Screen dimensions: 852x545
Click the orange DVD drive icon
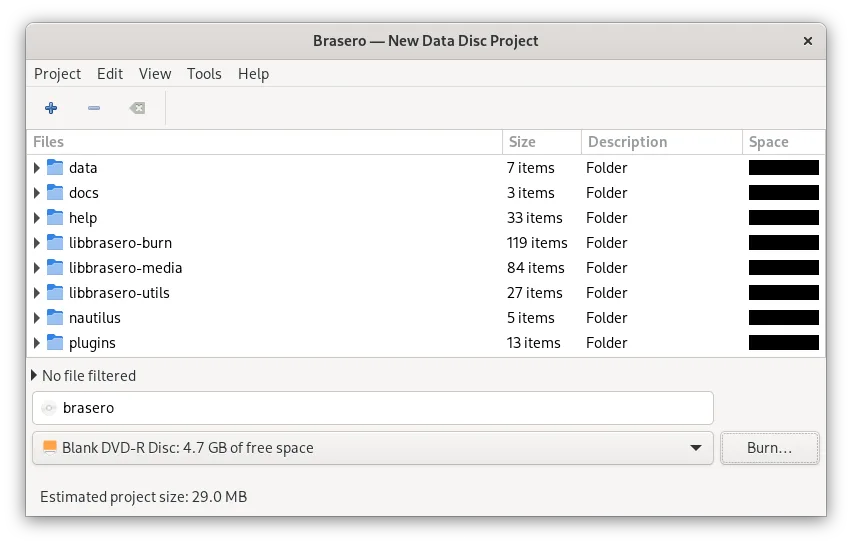pyautogui.click(x=49, y=448)
